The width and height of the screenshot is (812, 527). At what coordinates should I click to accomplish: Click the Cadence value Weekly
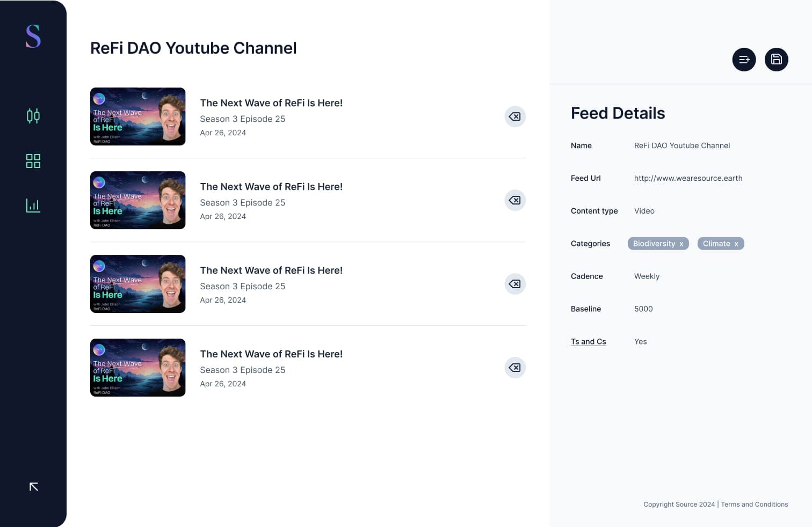click(x=647, y=276)
